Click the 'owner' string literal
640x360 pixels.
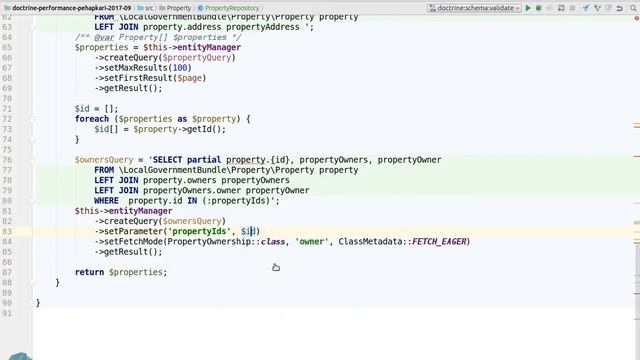[311, 241]
